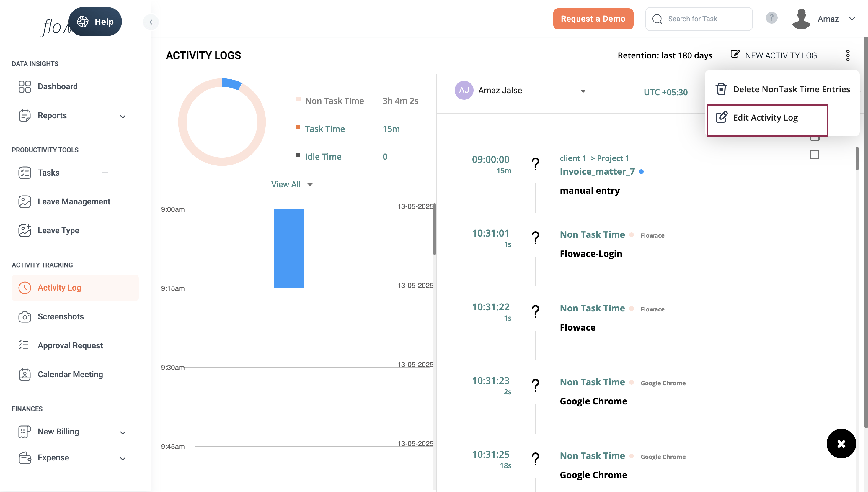
Task: Click the blue segment of donut chart
Action: (232, 83)
